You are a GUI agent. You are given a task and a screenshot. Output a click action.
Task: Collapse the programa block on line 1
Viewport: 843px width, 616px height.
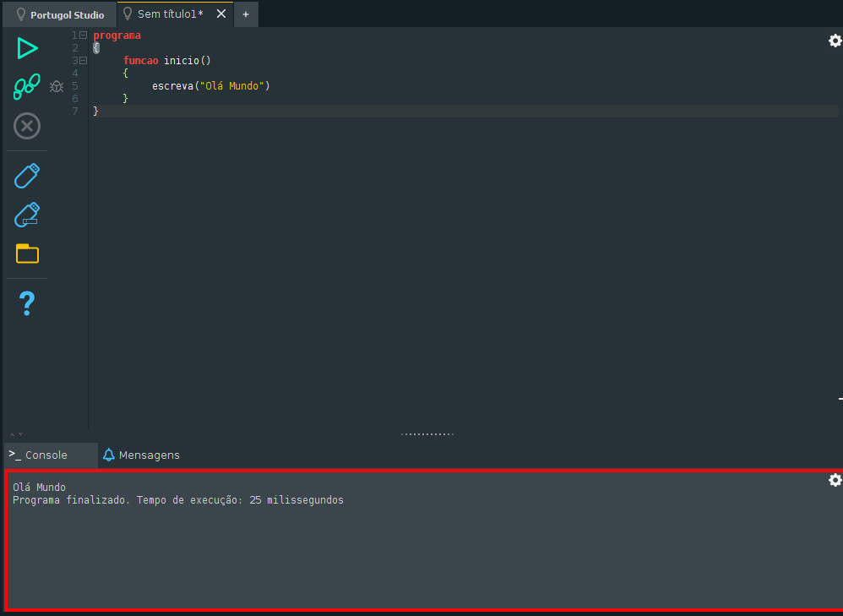84,35
